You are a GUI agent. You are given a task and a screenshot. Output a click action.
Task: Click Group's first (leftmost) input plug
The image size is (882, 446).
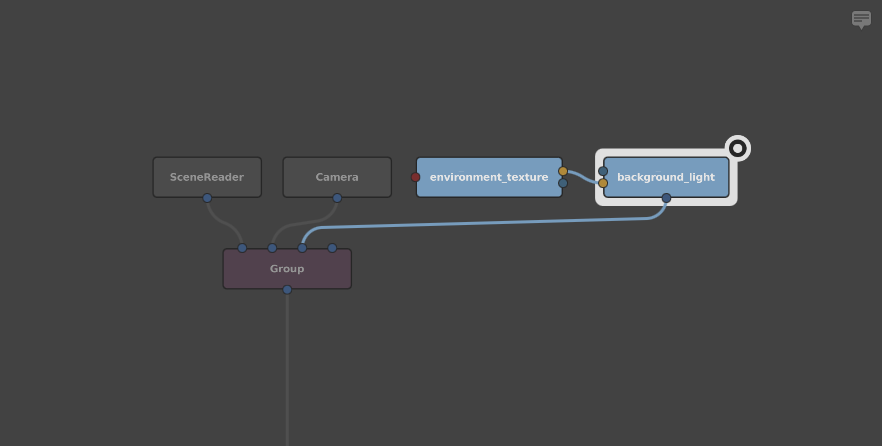(x=242, y=248)
